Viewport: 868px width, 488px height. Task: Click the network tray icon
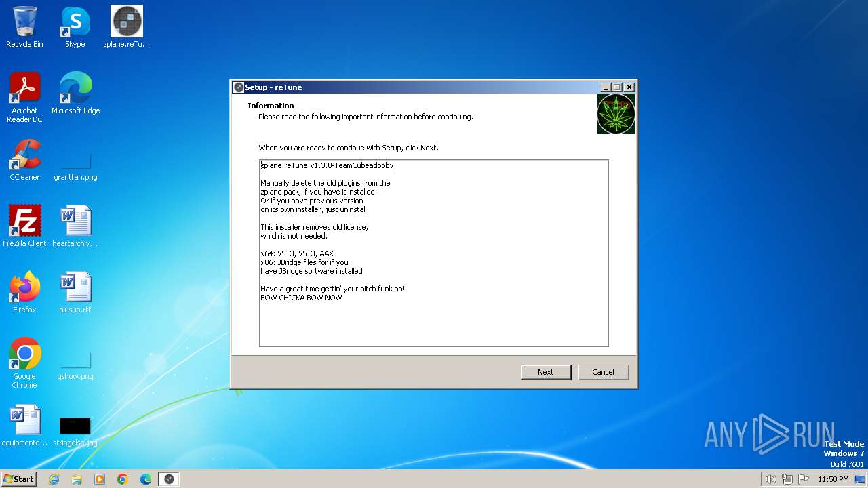(x=787, y=479)
